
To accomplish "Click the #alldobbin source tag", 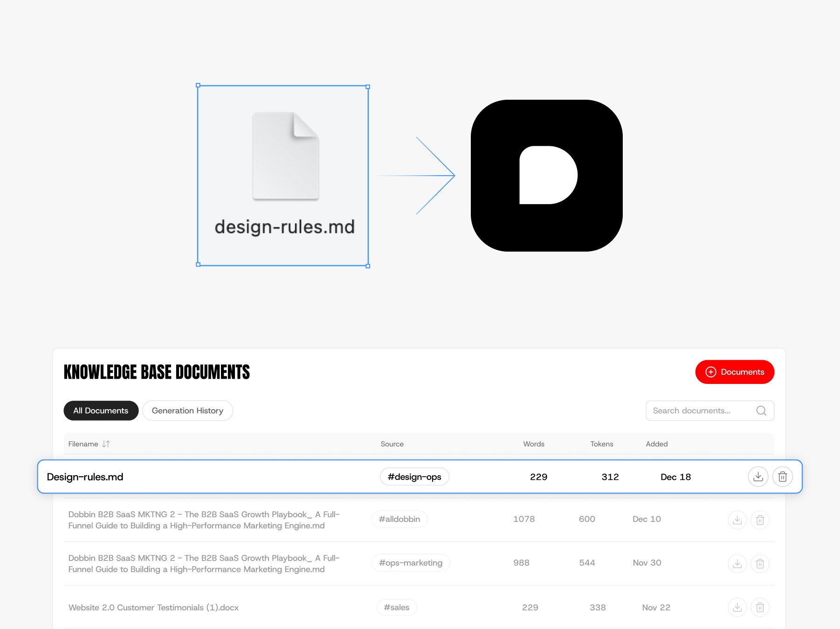I will coord(399,519).
